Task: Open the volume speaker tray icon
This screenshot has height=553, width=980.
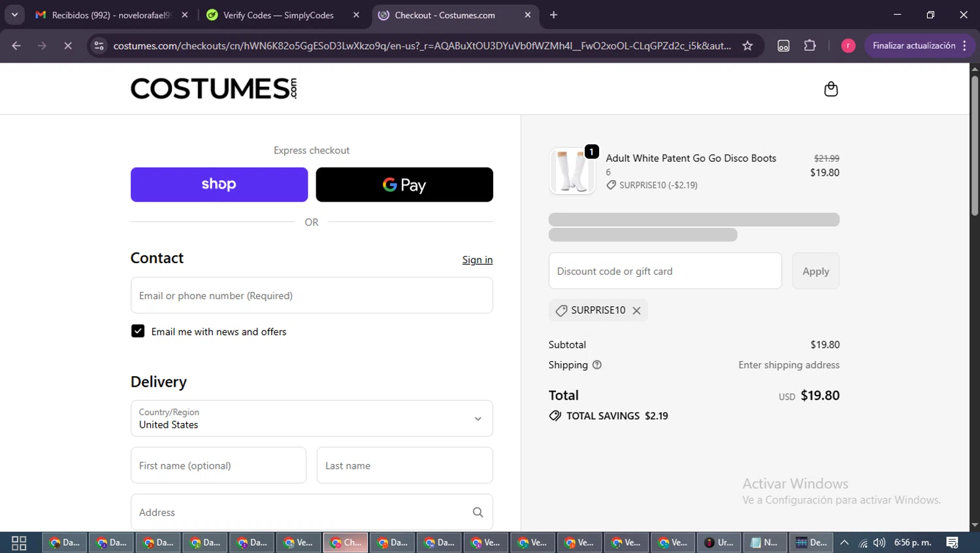Action: (x=879, y=543)
